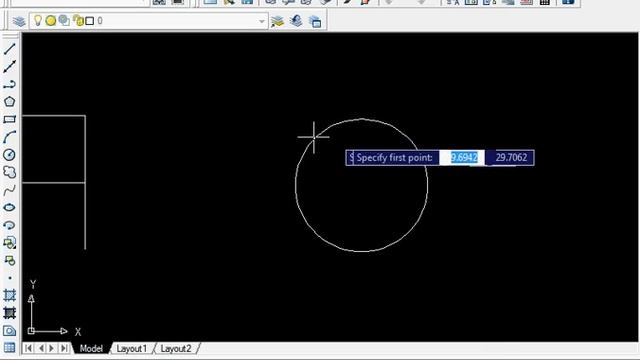This screenshot has height=360, width=640.
Task: Switch to the Model tab
Action: click(91, 349)
